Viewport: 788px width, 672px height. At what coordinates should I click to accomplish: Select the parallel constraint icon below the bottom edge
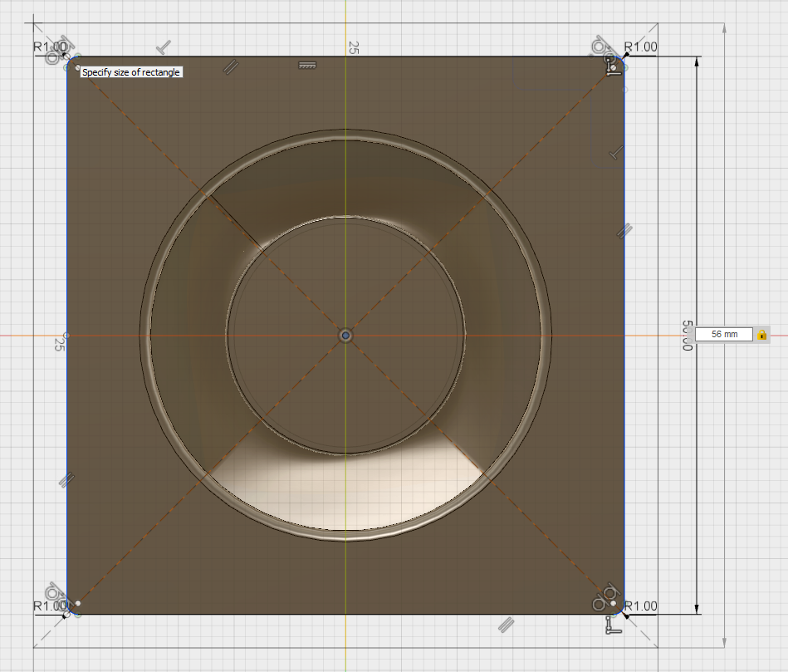click(507, 625)
